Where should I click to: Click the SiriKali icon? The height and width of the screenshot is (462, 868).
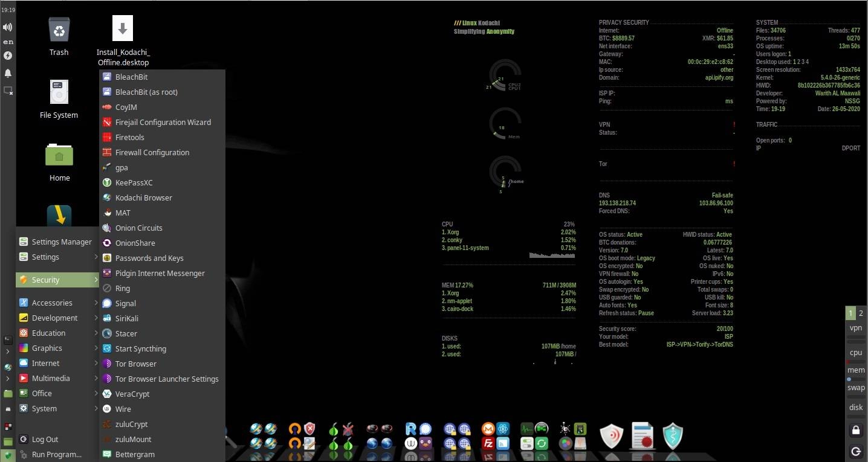(x=107, y=319)
